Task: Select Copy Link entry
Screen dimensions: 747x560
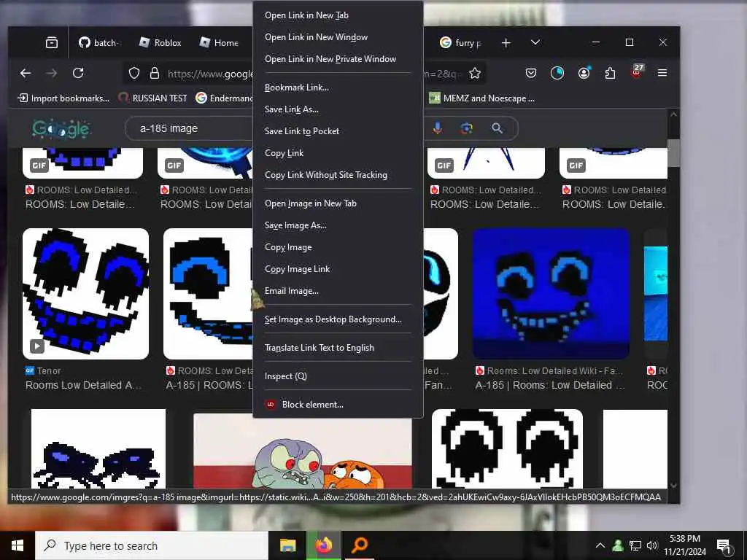Action: click(x=338, y=153)
